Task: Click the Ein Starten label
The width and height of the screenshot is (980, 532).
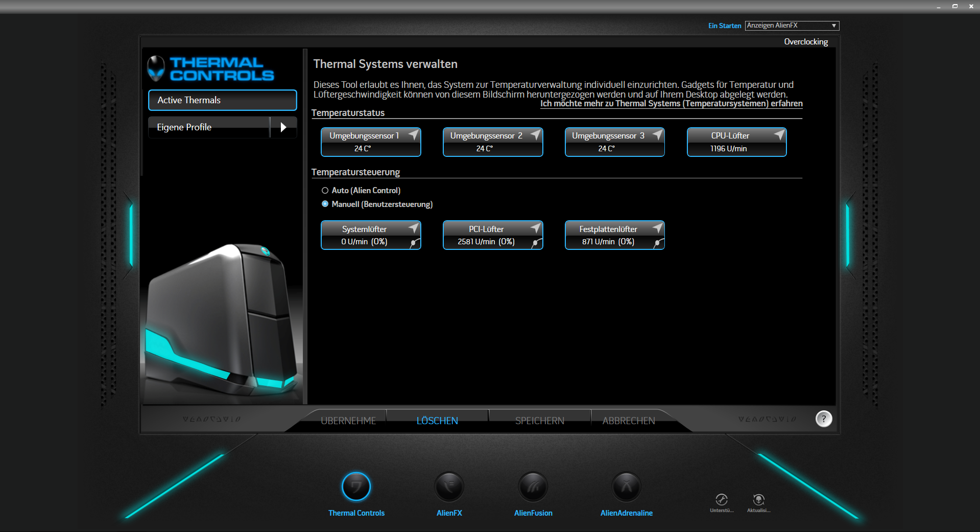Action: pyautogui.click(x=724, y=26)
